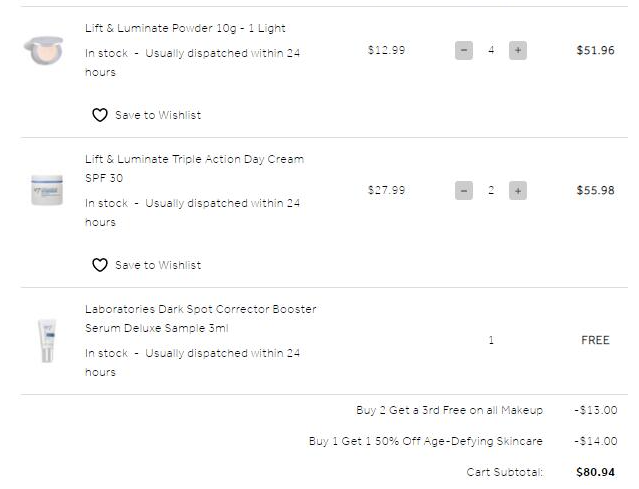Increase Triple Action Day Cream quantity

(518, 191)
